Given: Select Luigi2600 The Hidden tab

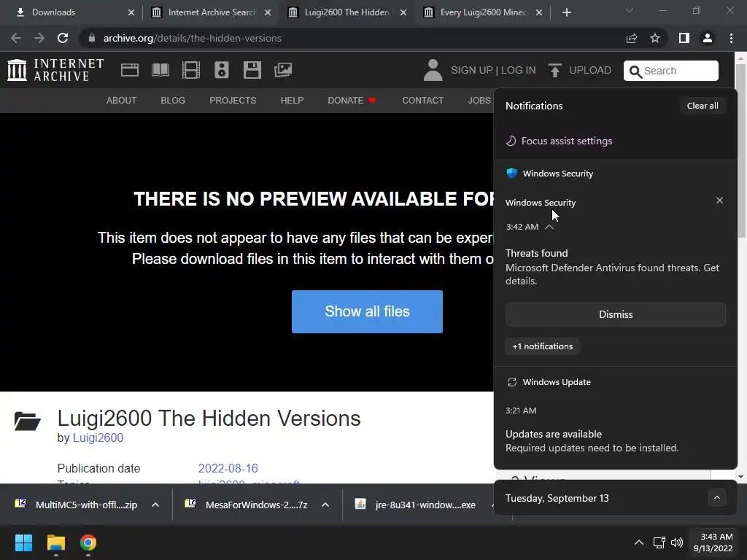Looking at the screenshot, I should (x=347, y=12).
